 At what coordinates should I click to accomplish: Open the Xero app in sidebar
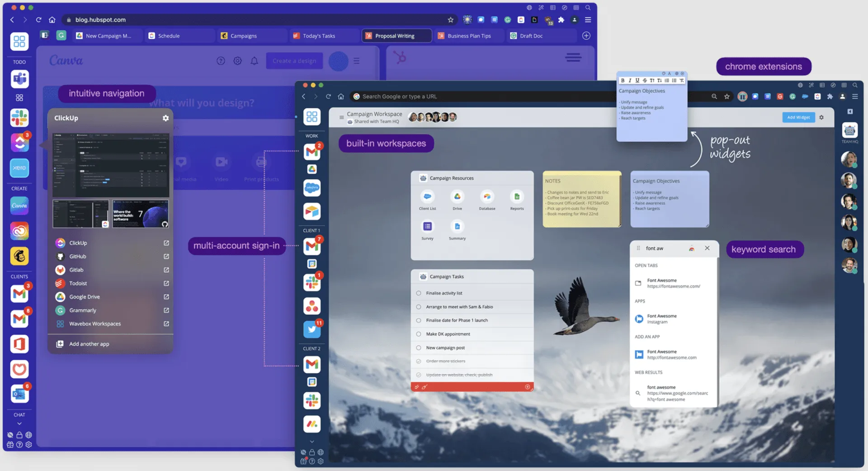[19, 168]
